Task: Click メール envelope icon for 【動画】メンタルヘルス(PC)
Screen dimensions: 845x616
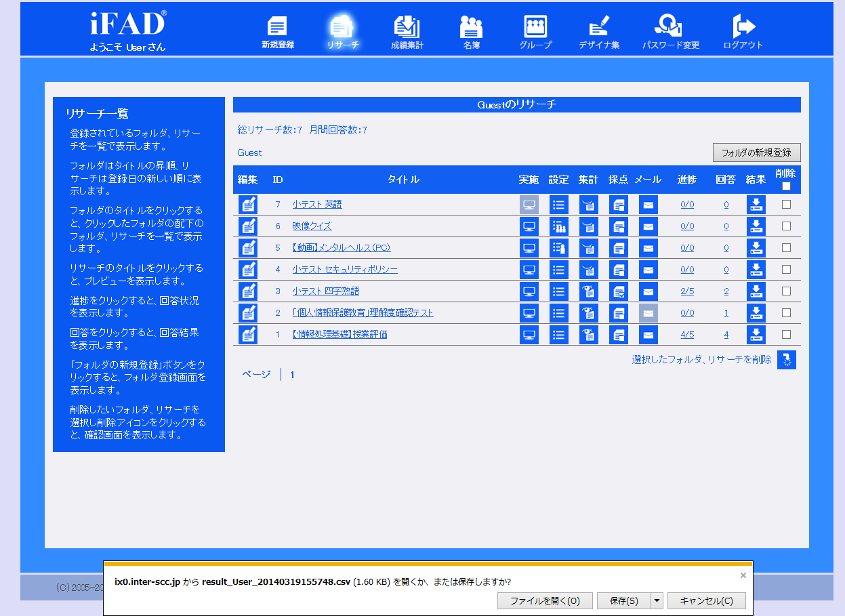Action: (648, 248)
